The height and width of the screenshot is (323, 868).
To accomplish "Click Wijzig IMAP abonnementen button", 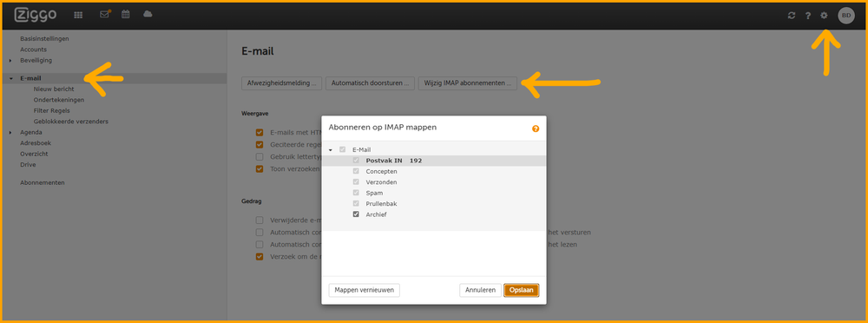I will pyautogui.click(x=468, y=83).
